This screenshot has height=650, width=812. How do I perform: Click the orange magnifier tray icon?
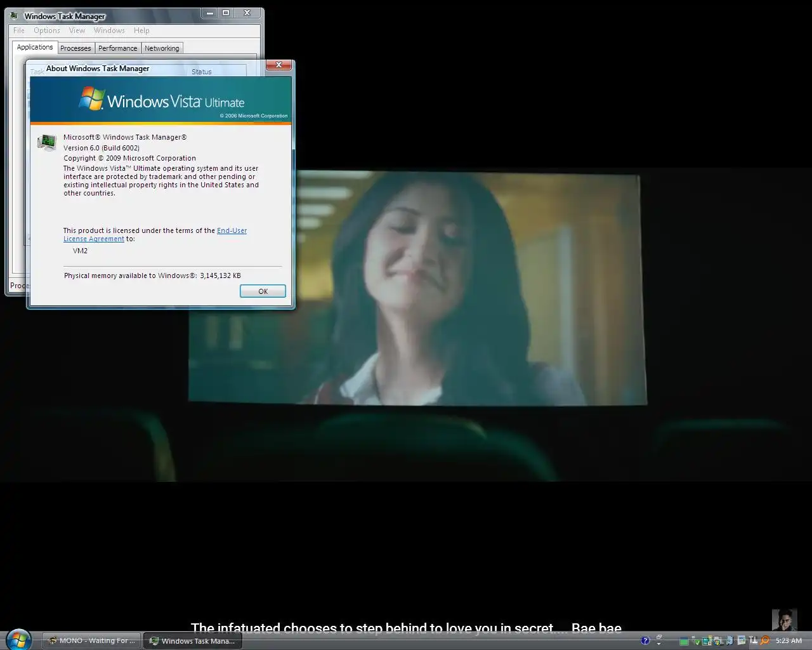click(765, 640)
